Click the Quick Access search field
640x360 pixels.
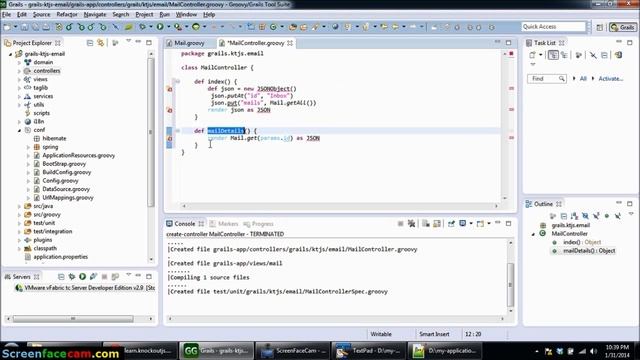click(553, 27)
